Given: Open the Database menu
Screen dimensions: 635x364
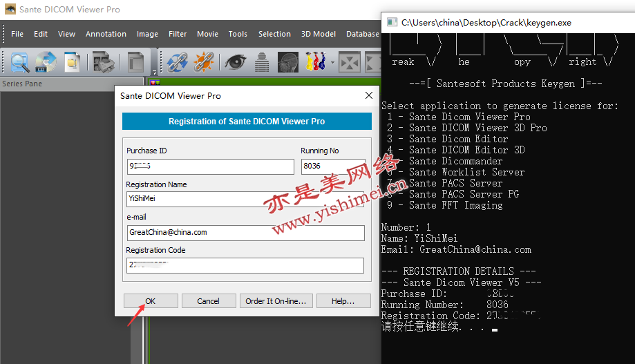Looking at the screenshot, I should 363,34.
